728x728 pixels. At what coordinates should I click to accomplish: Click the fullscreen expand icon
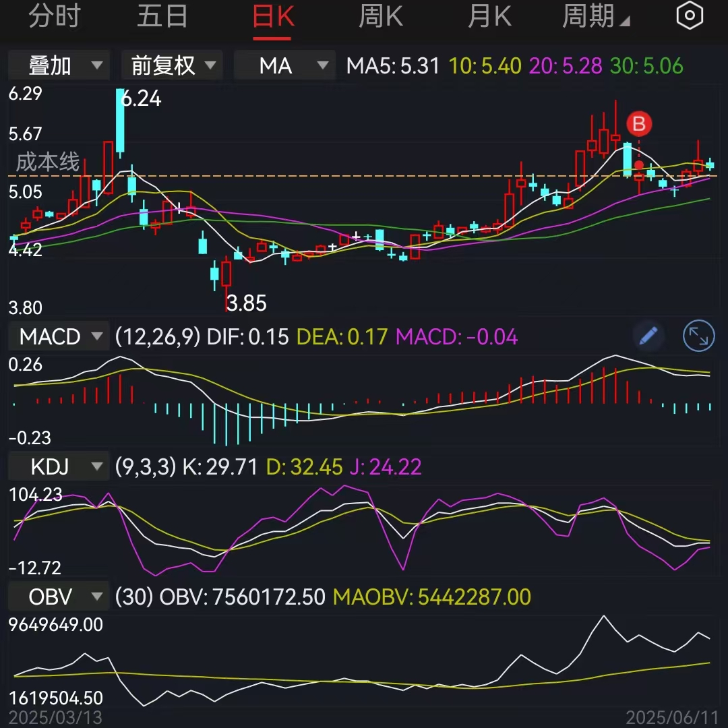698,336
